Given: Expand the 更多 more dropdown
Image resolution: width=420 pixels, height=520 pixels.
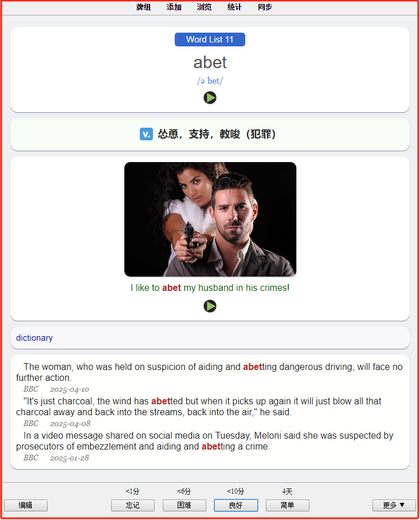Looking at the screenshot, I should (394, 506).
